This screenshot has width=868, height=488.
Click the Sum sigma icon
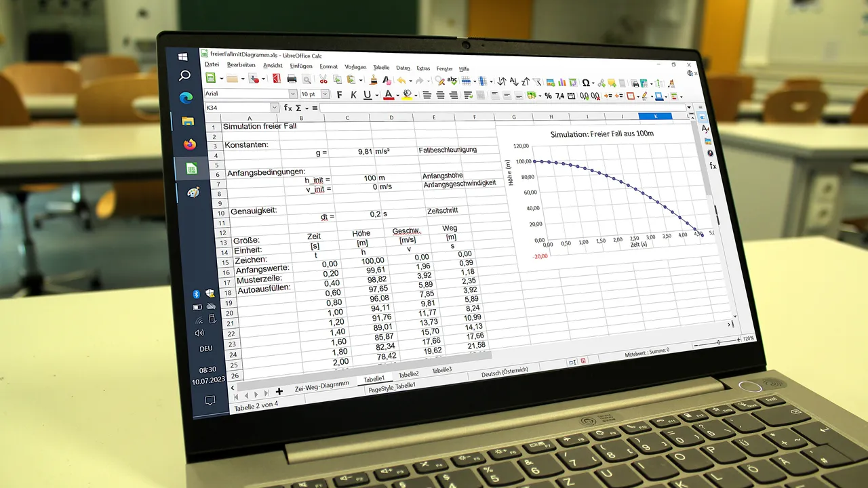click(x=298, y=108)
